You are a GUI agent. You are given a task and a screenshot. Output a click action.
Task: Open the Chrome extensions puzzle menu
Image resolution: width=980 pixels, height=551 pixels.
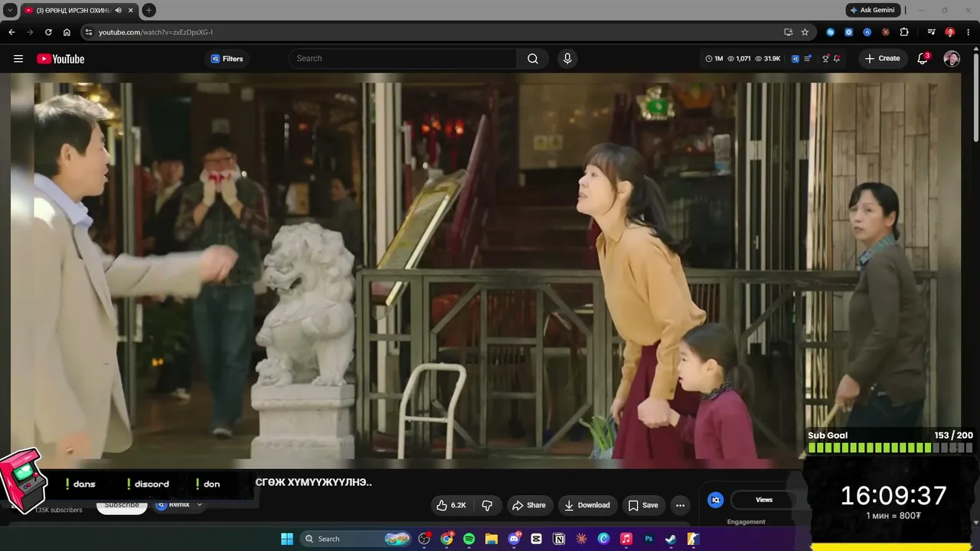[x=904, y=32]
